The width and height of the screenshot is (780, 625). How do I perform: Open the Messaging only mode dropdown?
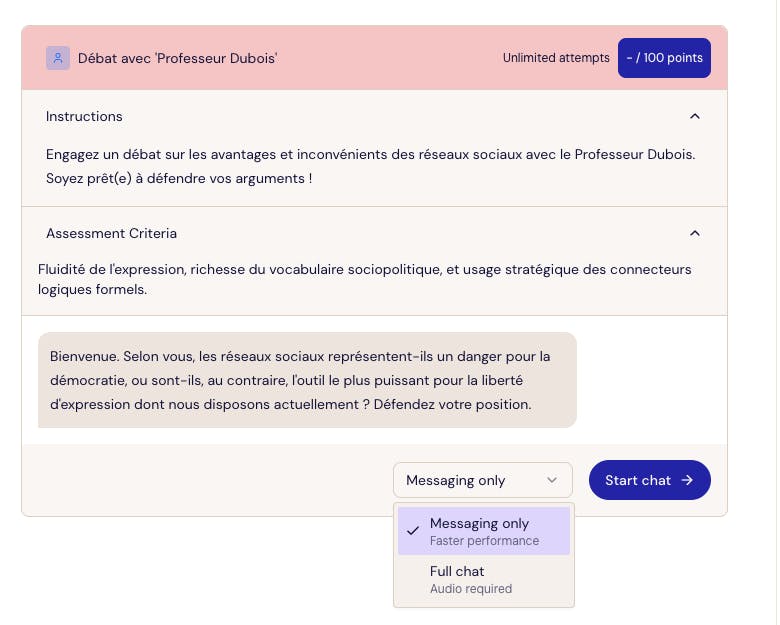pos(482,480)
